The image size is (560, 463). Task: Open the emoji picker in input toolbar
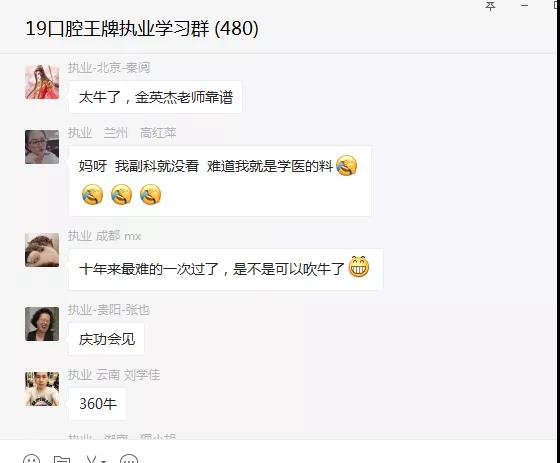(x=31, y=459)
